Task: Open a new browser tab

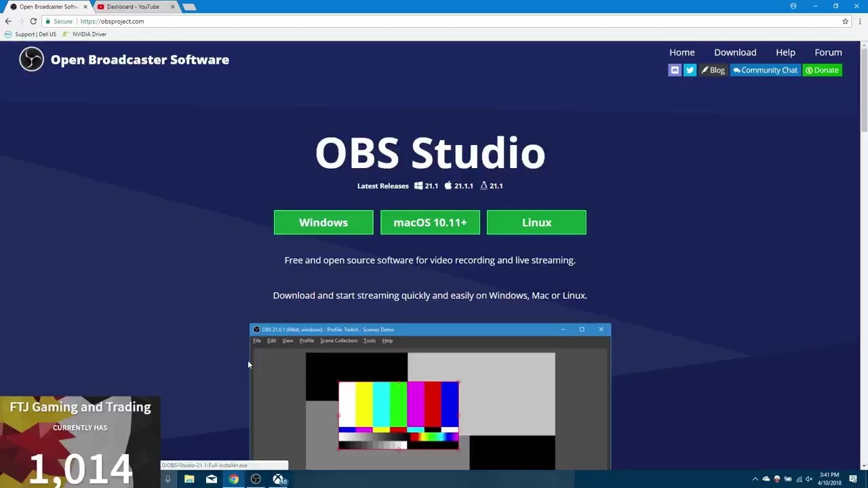Action: [x=190, y=7]
